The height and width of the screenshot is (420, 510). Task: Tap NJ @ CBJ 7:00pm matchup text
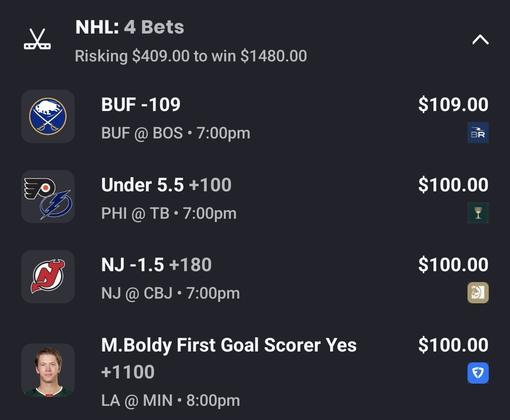170,293
